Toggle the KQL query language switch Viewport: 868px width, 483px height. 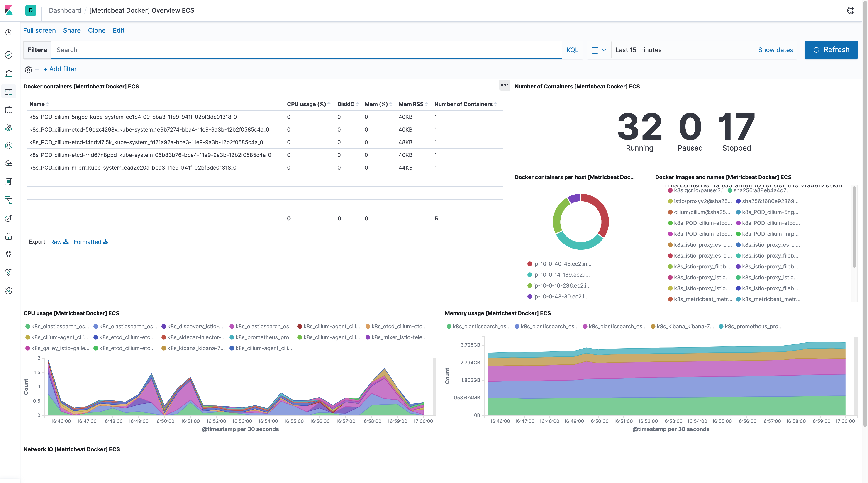pos(572,50)
